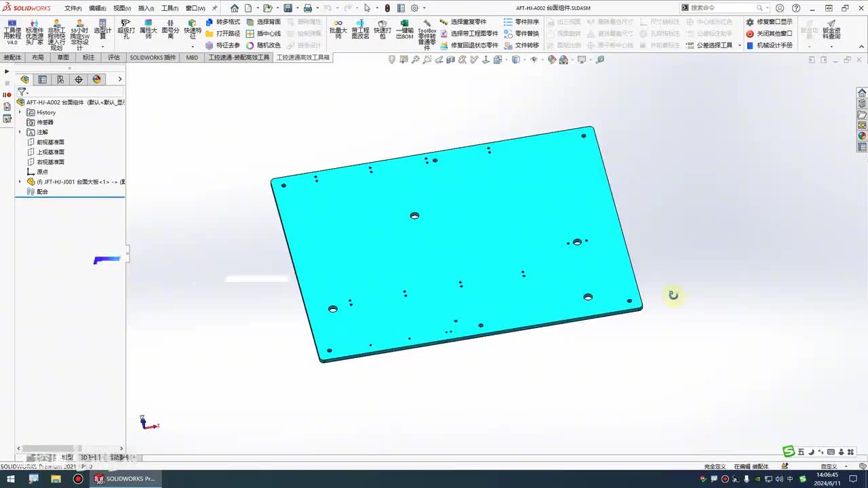
Task: Click the 快速打包 tool
Action: 382,30
